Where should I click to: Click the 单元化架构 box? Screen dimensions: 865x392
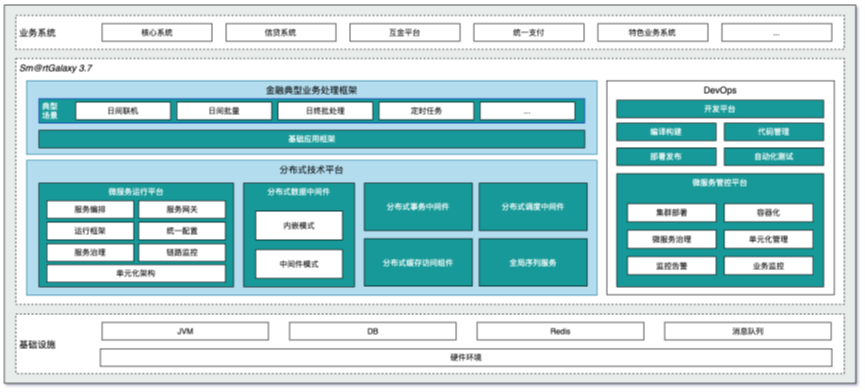pyautogui.click(x=136, y=273)
